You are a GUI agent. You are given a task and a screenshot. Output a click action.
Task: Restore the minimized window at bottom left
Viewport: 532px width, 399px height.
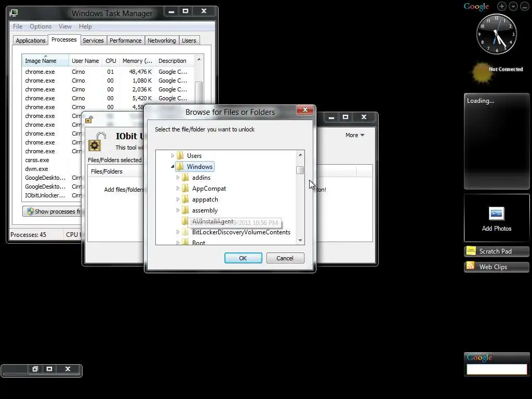tap(35, 369)
